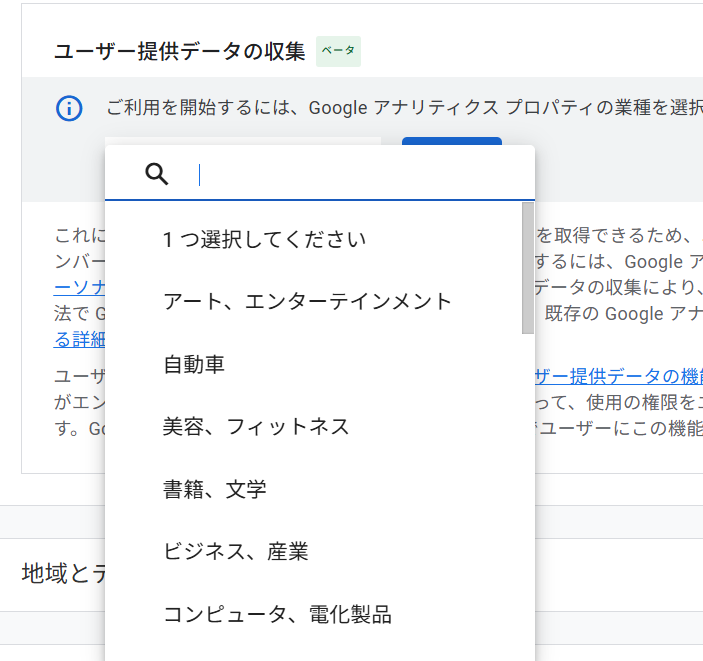Screen dimensions: 703x661
Task: Choose the ビジネス、産業 option
Action: [x=236, y=551]
